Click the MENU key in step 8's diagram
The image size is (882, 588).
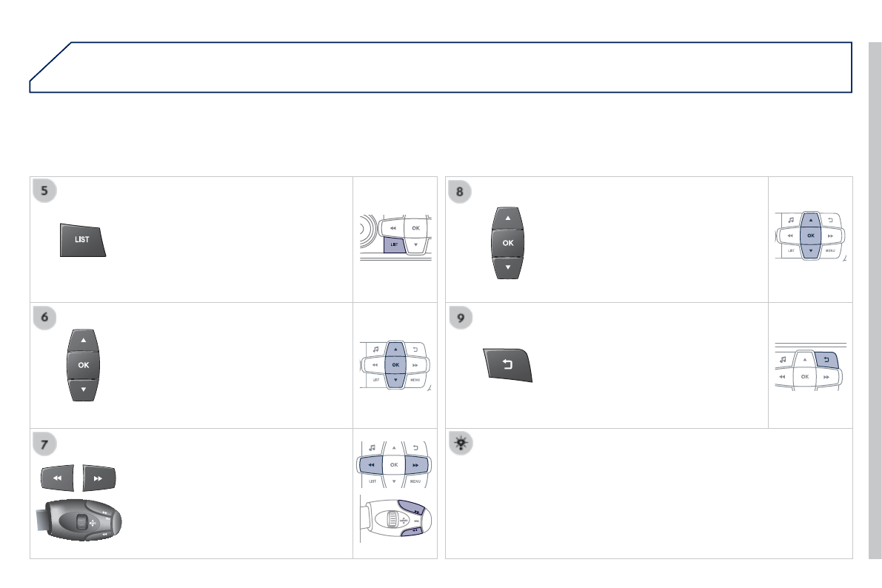pyautogui.click(x=830, y=251)
